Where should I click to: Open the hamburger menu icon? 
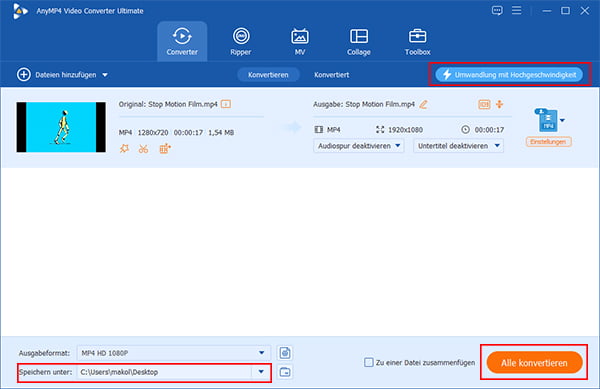point(517,10)
